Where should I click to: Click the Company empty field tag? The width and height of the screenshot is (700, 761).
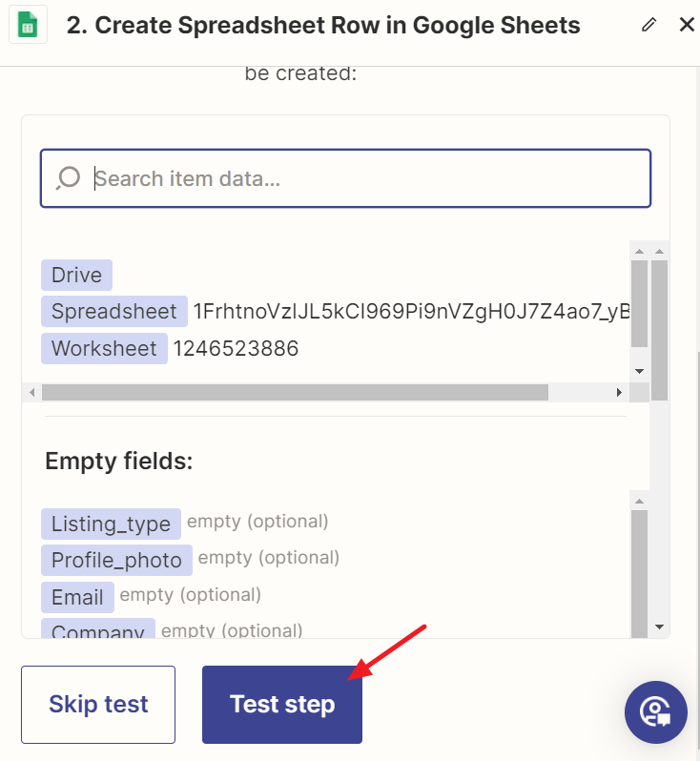(98, 628)
